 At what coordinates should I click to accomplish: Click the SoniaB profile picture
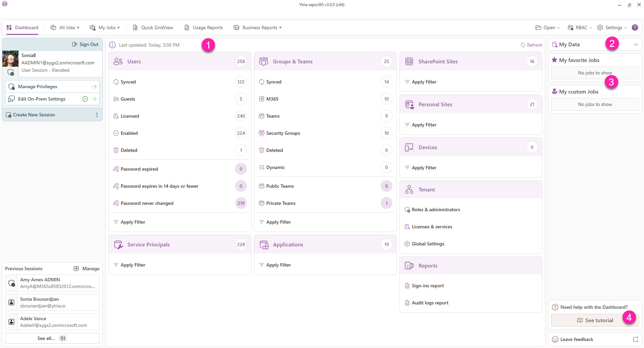tap(10, 59)
